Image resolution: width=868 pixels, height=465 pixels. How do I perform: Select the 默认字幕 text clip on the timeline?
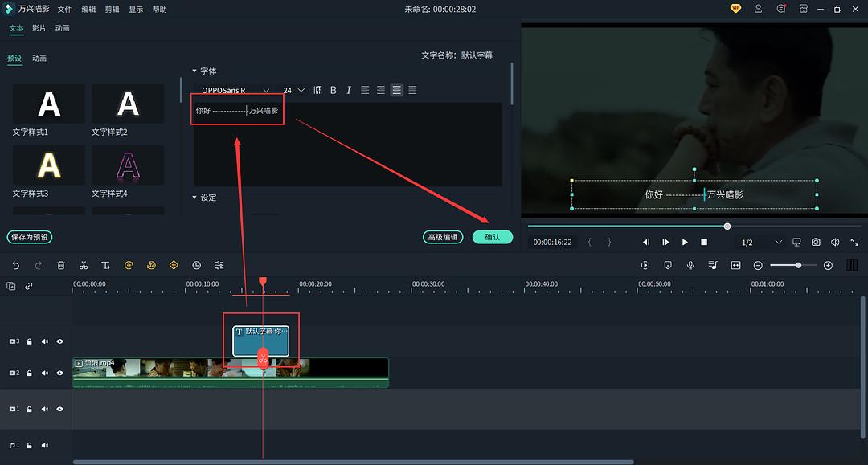tap(260, 341)
